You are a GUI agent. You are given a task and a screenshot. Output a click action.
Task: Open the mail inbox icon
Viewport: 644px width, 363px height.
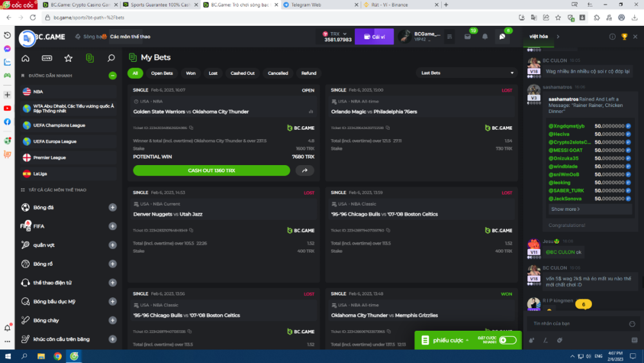468,37
